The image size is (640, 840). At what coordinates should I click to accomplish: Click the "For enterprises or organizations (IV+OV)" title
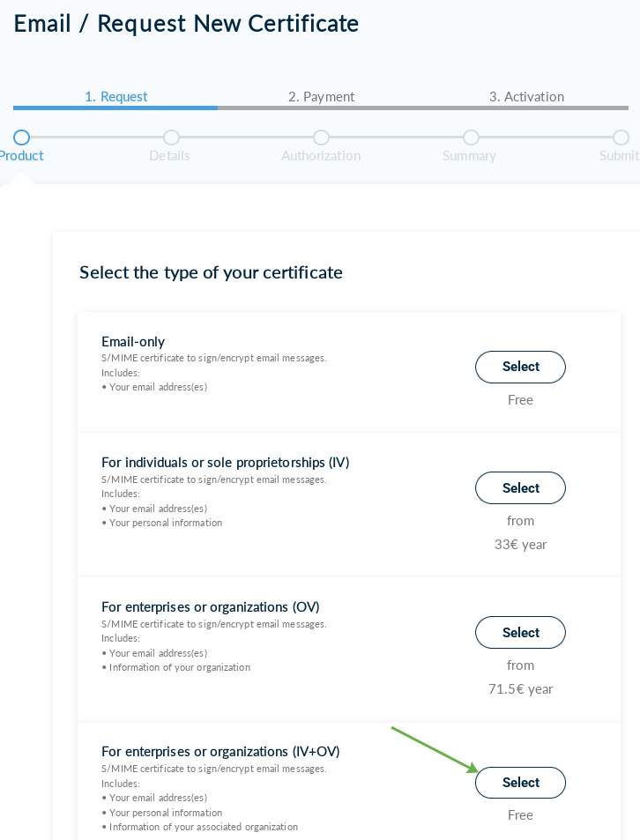220,752
